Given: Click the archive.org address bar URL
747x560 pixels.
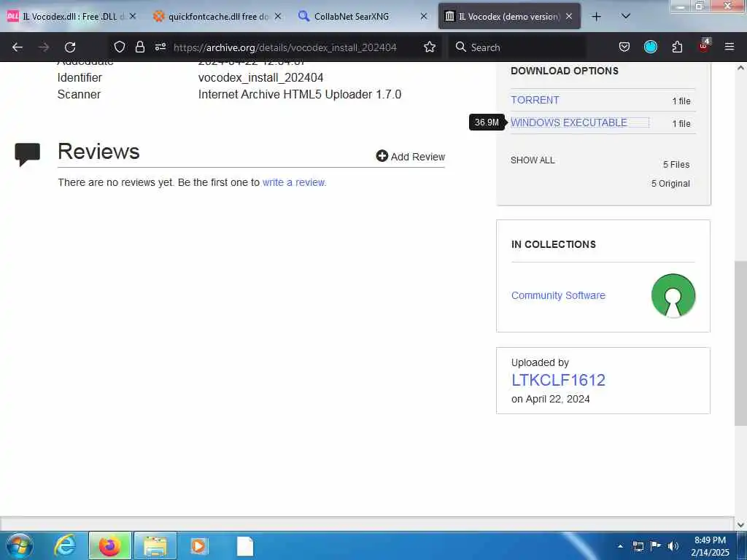Looking at the screenshot, I should [x=285, y=47].
